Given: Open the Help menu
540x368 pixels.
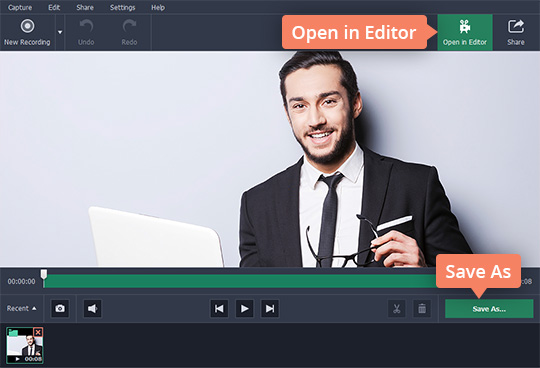Looking at the screenshot, I should 158,7.
